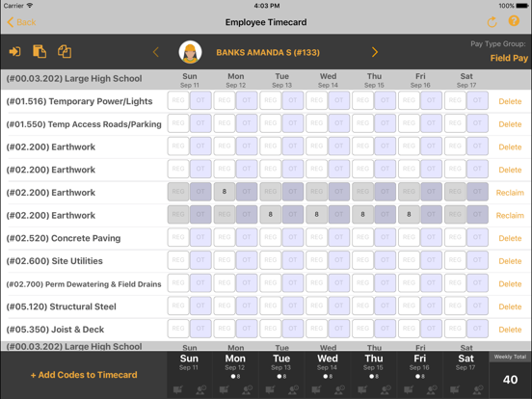Click the paste clipboard icon in the dark toolbar

tap(40, 52)
